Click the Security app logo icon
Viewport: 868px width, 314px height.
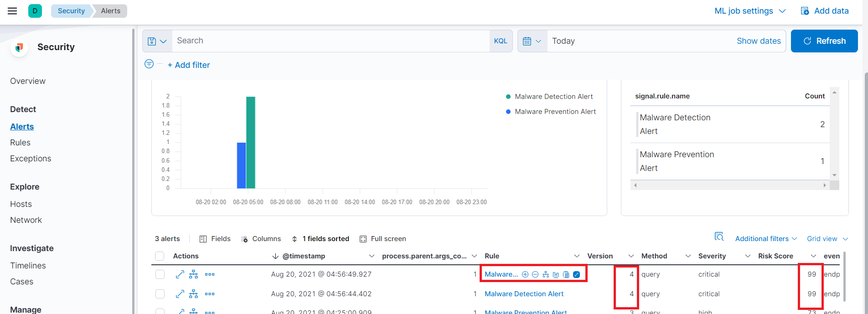[19, 47]
